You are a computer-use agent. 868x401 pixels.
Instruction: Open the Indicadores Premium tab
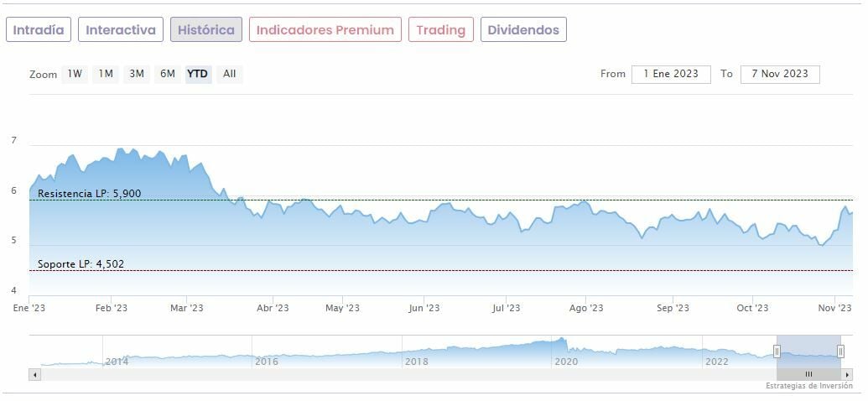[325, 30]
